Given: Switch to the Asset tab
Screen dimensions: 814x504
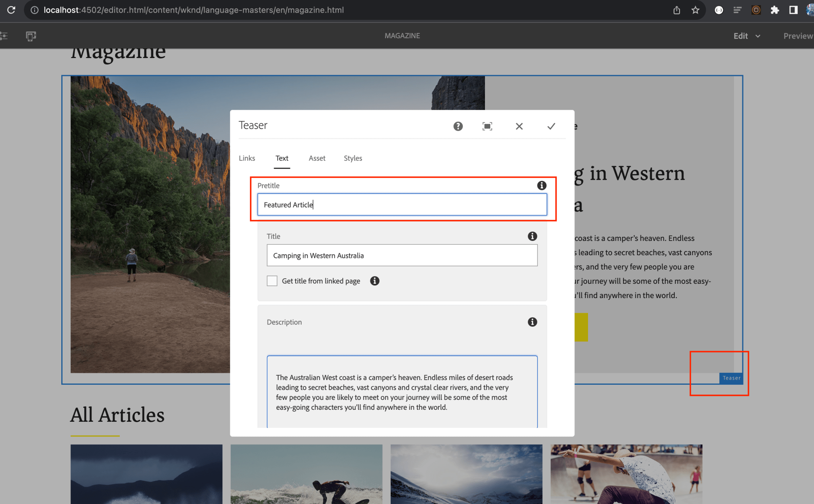Looking at the screenshot, I should click(x=317, y=158).
